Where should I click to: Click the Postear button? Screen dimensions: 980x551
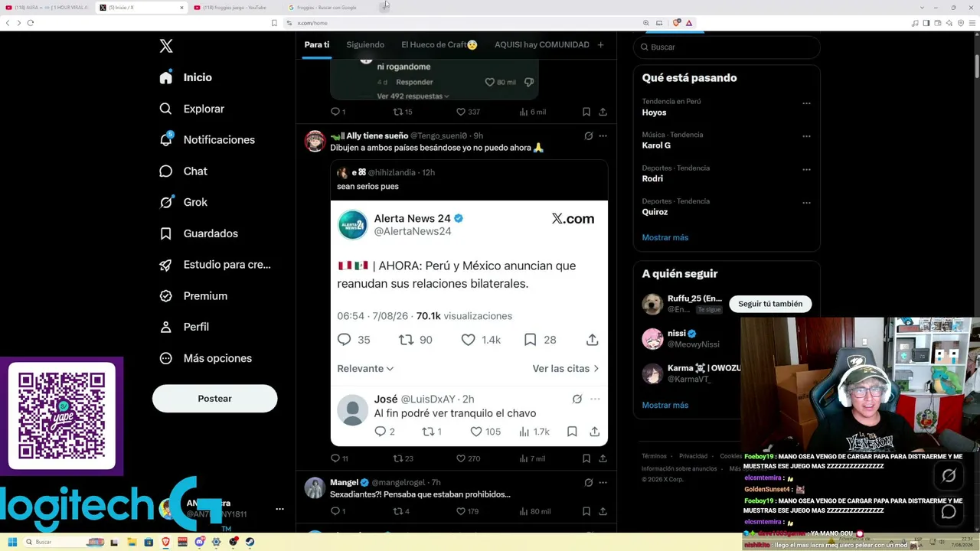(214, 399)
